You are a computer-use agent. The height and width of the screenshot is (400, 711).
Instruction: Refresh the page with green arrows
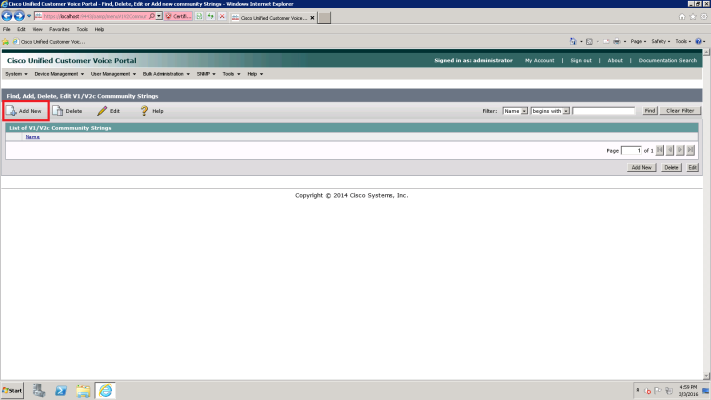tap(210, 16)
